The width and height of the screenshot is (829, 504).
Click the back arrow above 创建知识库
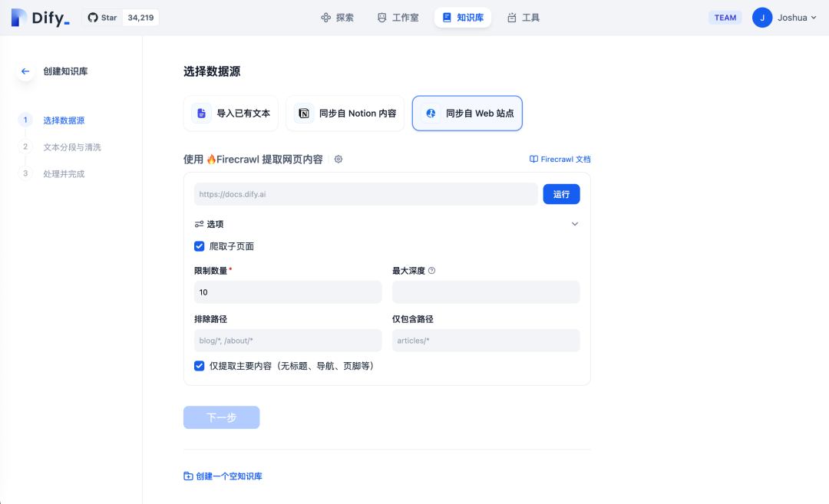pos(25,70)
